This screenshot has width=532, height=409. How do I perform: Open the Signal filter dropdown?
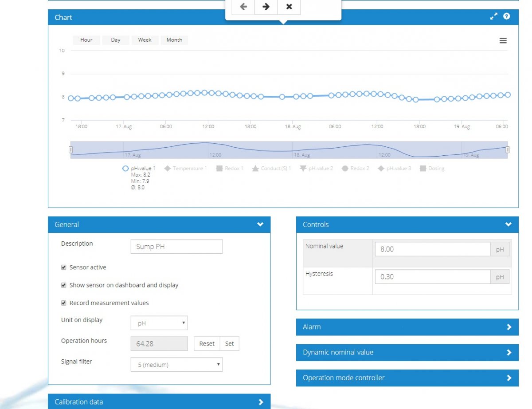176,365
